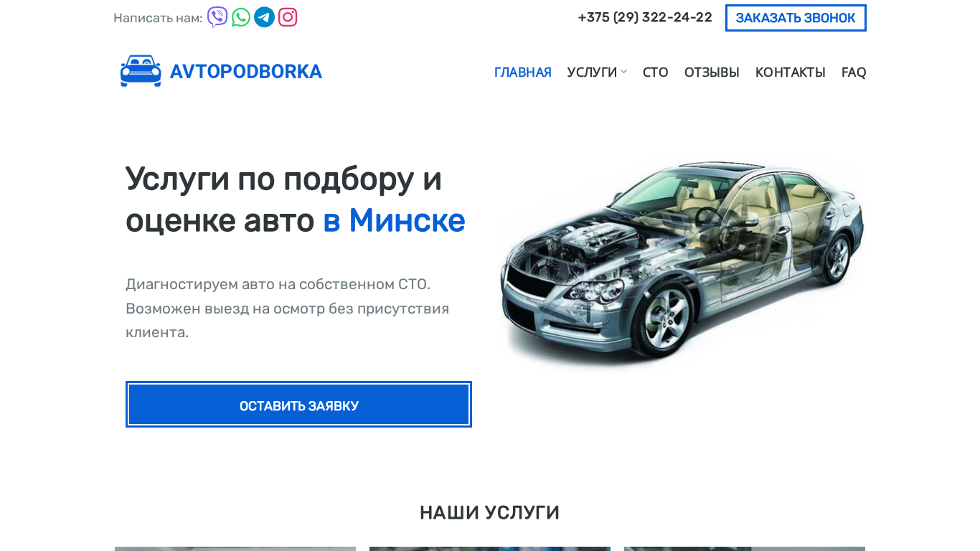Open the first service card thumbnail
Image resolution: width=980 pixels, height=551 pixels.
[x=235, y=549]
